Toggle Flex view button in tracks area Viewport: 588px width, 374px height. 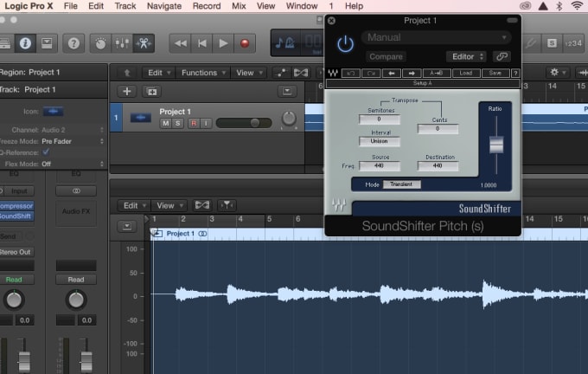coord(301,73)
